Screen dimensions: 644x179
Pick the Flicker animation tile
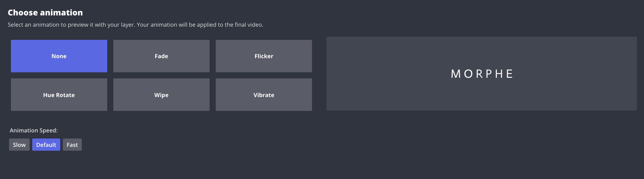pyautogui.click(x=264, y=56)
